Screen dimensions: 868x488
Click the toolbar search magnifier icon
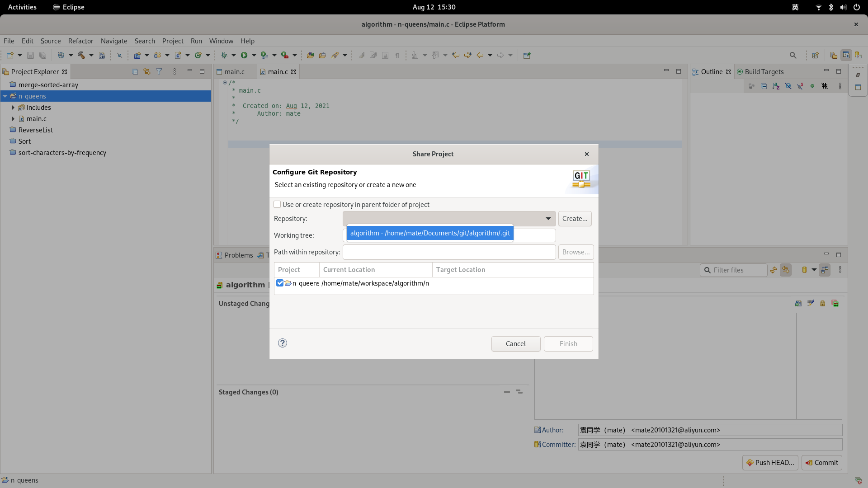point(793,55)
